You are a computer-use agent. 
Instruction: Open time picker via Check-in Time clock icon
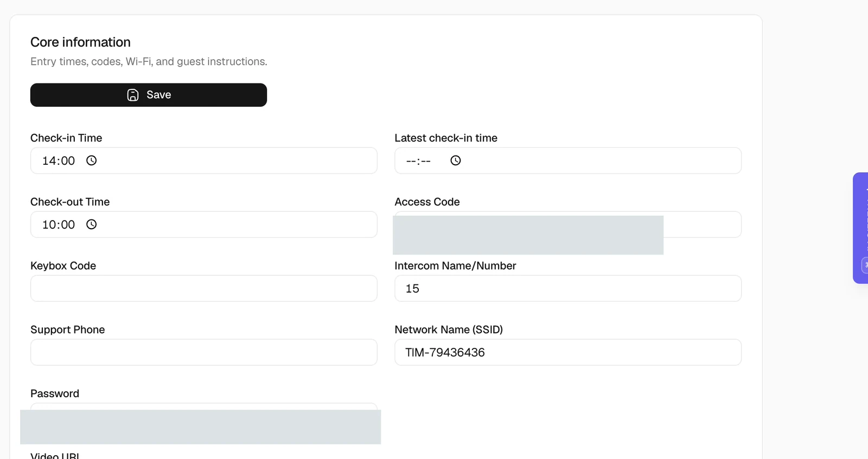(92, 160)
